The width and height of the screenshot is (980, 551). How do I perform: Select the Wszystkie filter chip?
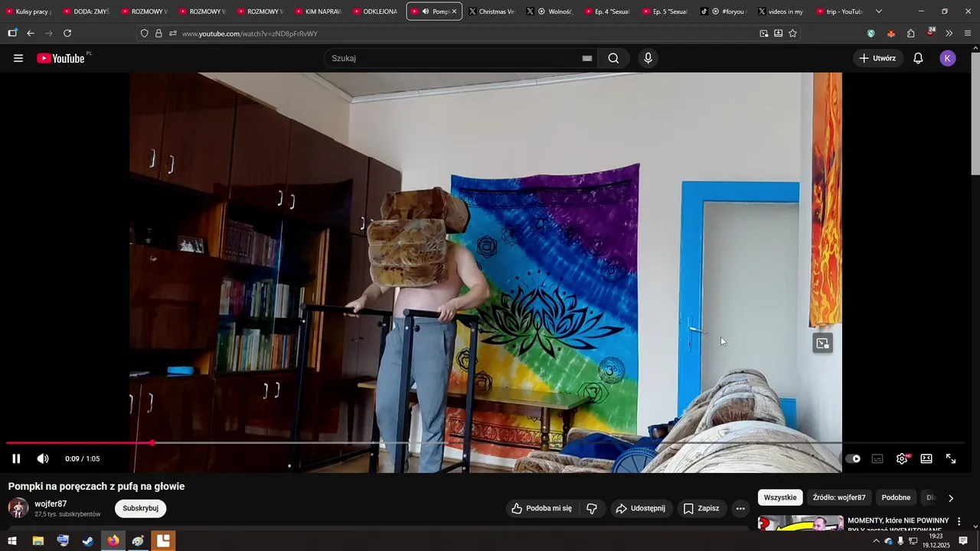[780, 497]
